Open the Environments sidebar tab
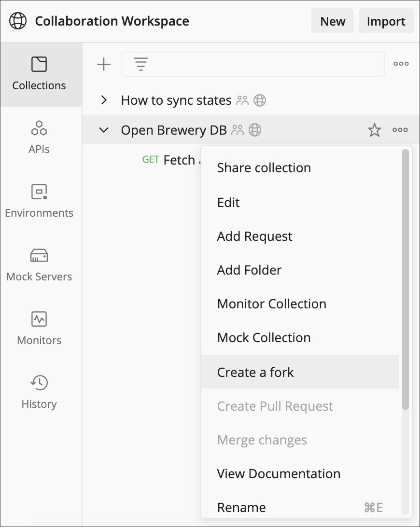This screenshot has width=420, height=527. click(39, 201)
